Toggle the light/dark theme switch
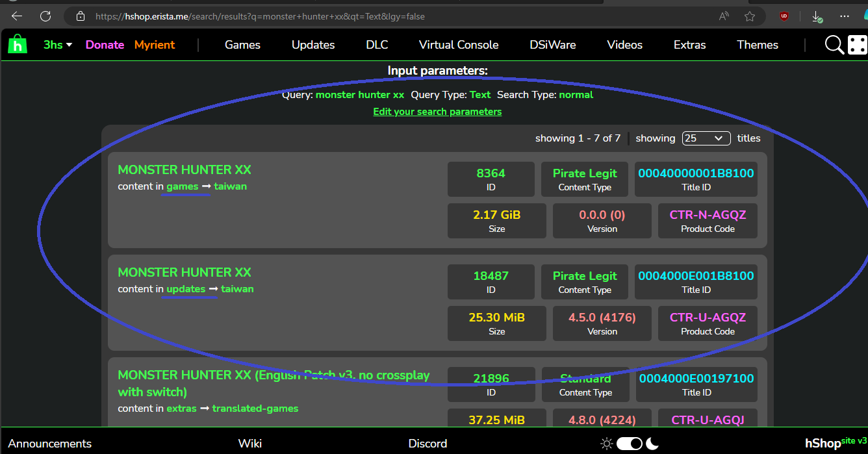868x454 pixels. [630, 444]
